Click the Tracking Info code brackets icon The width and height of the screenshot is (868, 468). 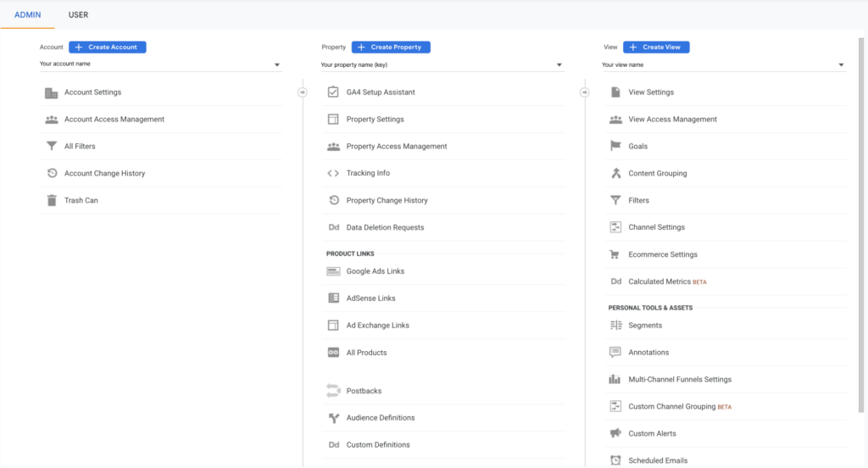pyautogui.click(x=333, y=174)
